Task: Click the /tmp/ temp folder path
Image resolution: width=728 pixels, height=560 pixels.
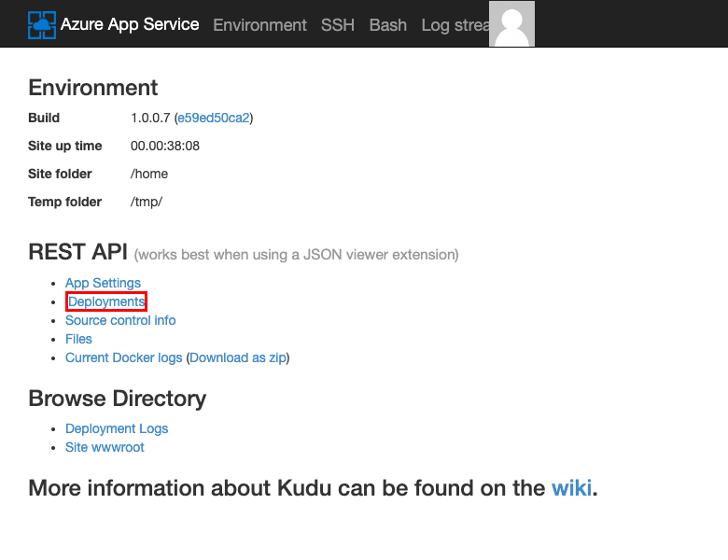Action: (x=147, y=202)
